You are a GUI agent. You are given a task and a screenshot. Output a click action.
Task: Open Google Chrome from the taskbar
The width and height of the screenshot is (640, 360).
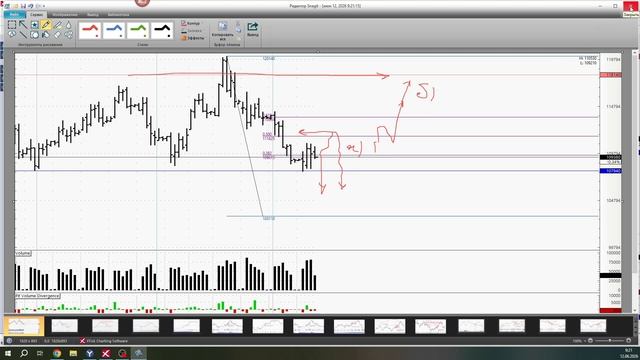57,353
